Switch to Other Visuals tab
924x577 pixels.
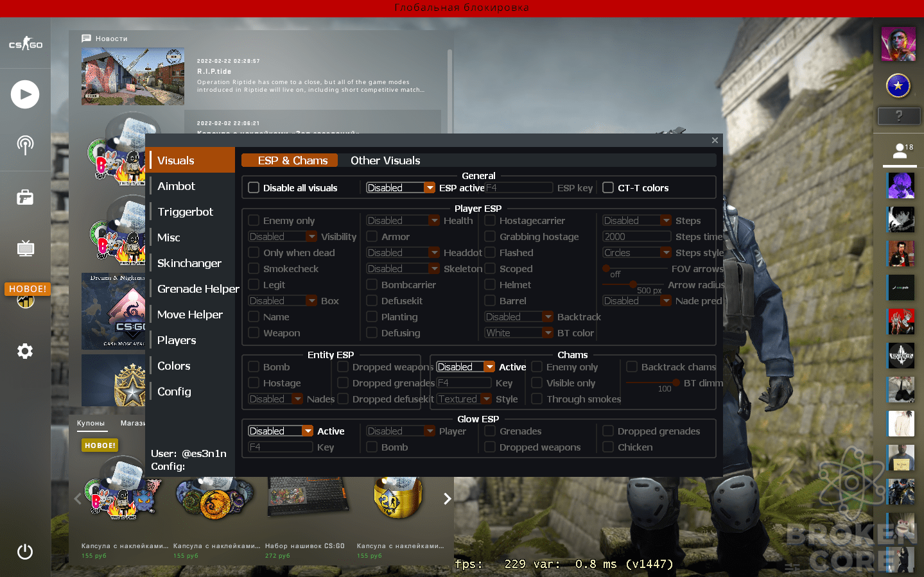pos(385,160)
